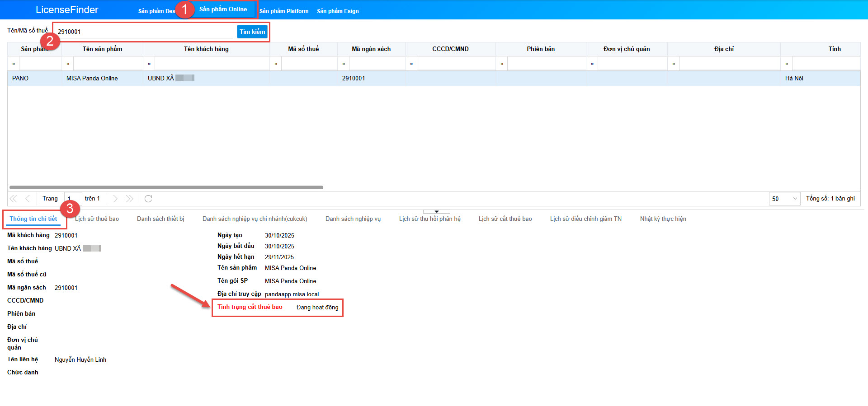Image resolution: width=868 pixels, height=406 pixels.
Task: Refresh the results grid
Action: pos(148,199)
